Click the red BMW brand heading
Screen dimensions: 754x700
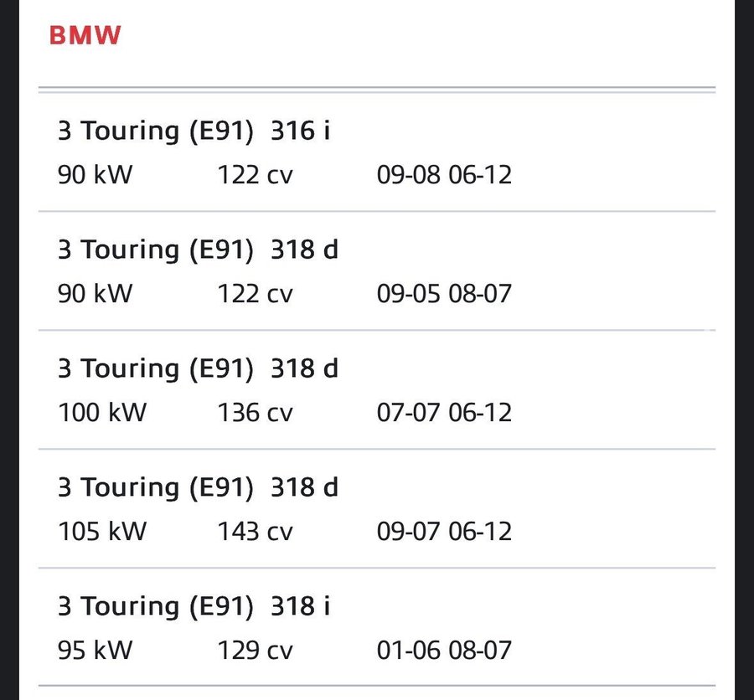pos(85,35)
